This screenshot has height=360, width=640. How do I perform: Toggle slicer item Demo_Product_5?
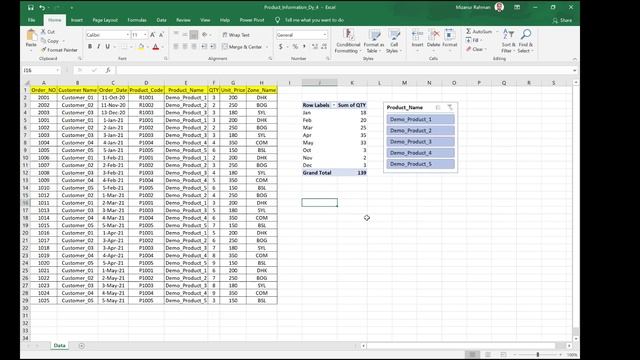pos(420,164)
